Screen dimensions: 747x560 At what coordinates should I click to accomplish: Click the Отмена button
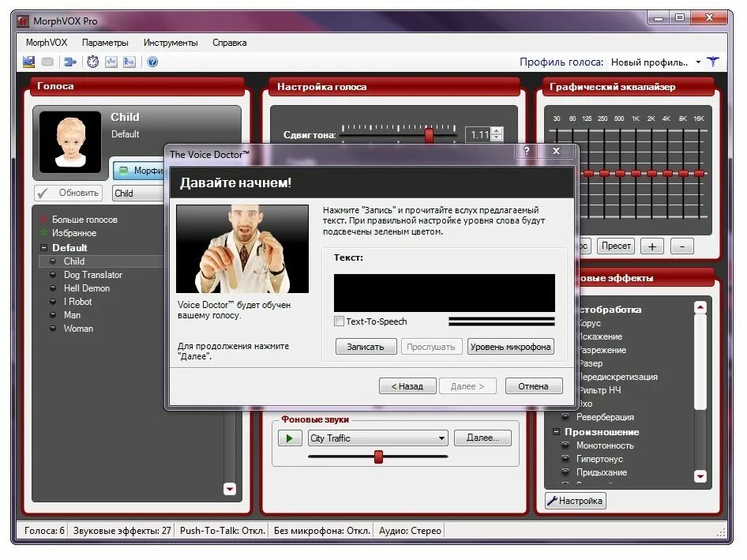(x=533, y=386)
